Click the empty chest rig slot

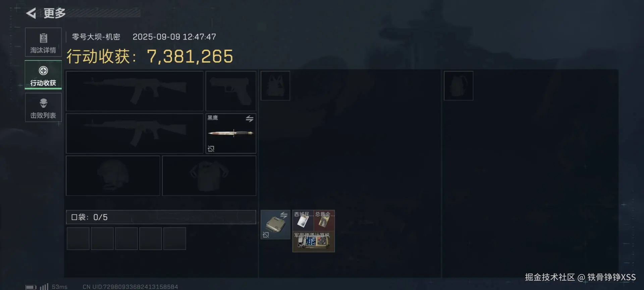click(275, 86)
